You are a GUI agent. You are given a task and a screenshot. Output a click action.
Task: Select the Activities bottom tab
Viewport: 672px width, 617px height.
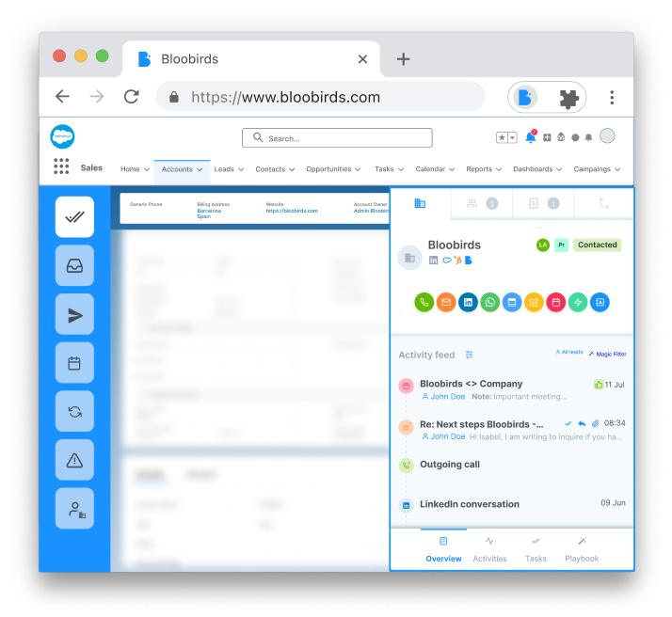(489, 550)
